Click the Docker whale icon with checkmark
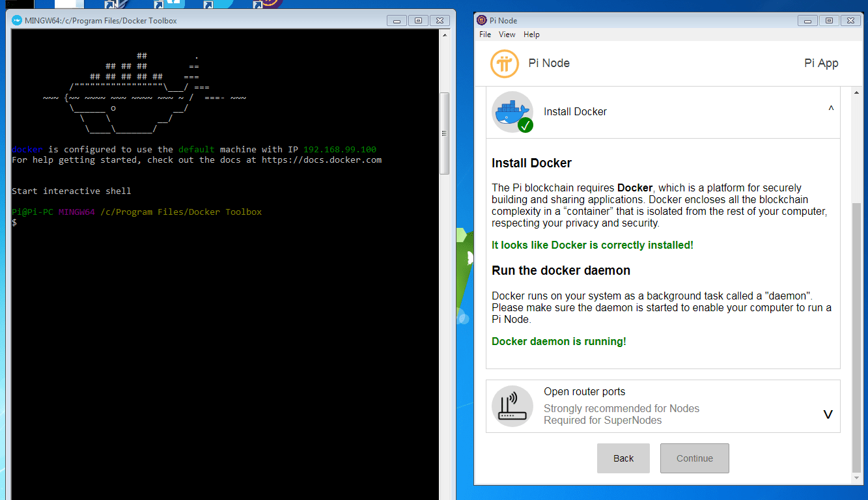Image resolution: width=868 pixels, height=500 pixels. pos(512,112)
